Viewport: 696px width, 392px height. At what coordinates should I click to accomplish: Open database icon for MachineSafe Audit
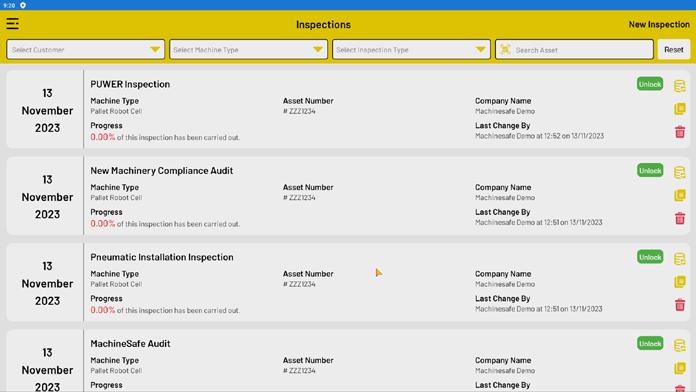(680, 345)
